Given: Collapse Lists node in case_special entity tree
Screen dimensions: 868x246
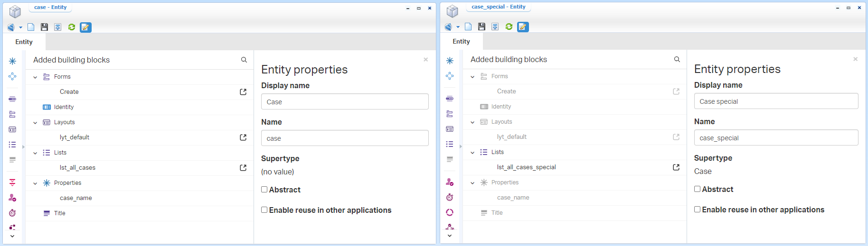Looking at the screenshot, I should [x=472, y=153].
